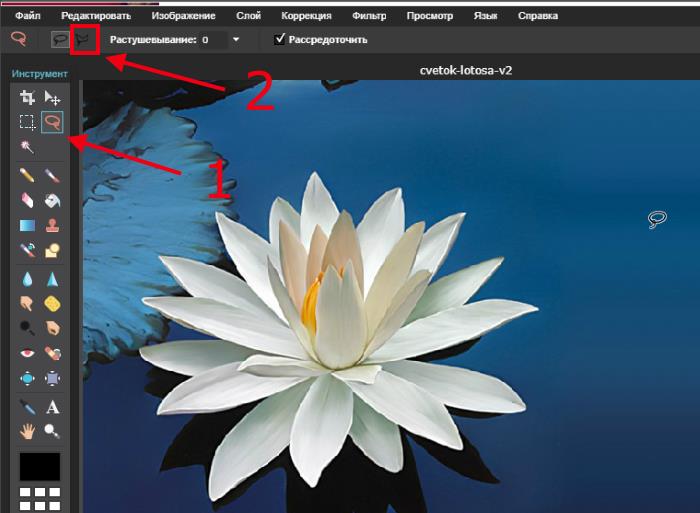Select the Hand pan tool

tap(27, 432)
